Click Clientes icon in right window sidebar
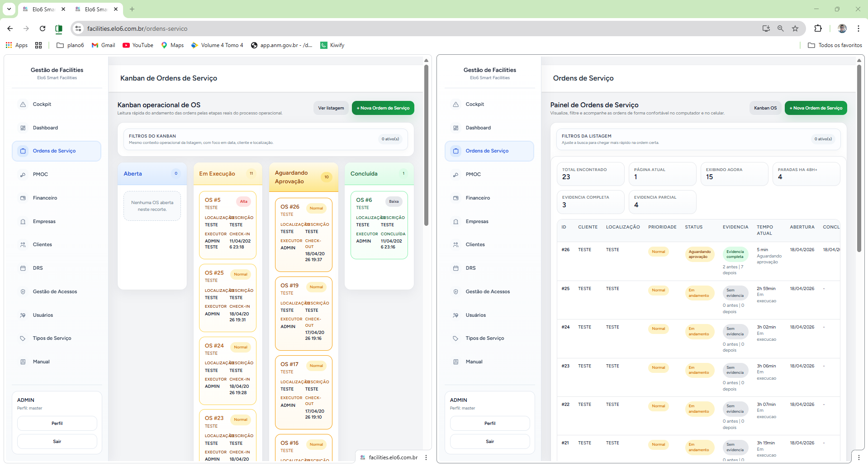 456,245
